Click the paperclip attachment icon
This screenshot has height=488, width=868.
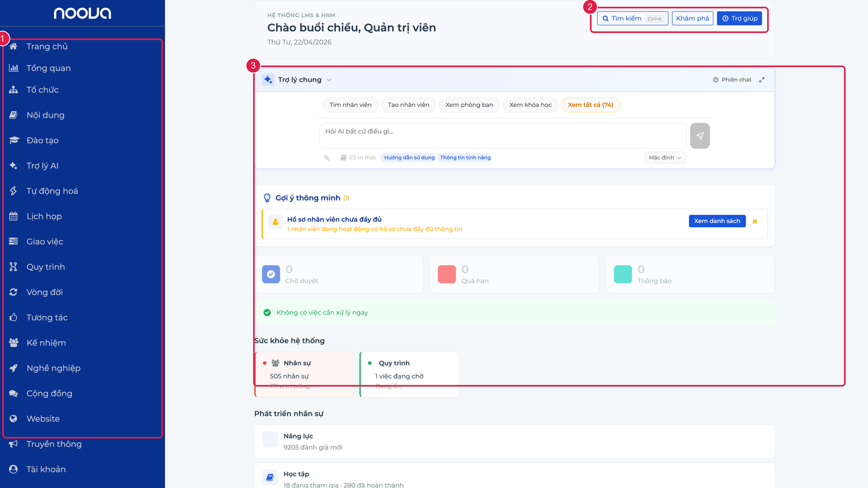[x=327, y=158]
